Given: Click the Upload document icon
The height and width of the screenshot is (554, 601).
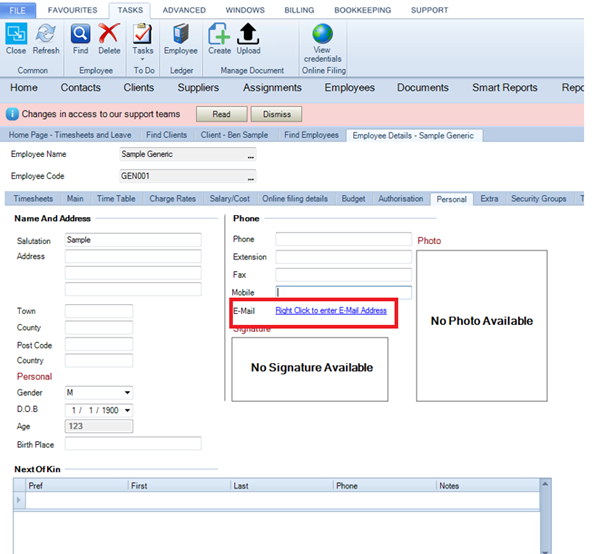Looking at the screenshot, I should click(248, 34).
